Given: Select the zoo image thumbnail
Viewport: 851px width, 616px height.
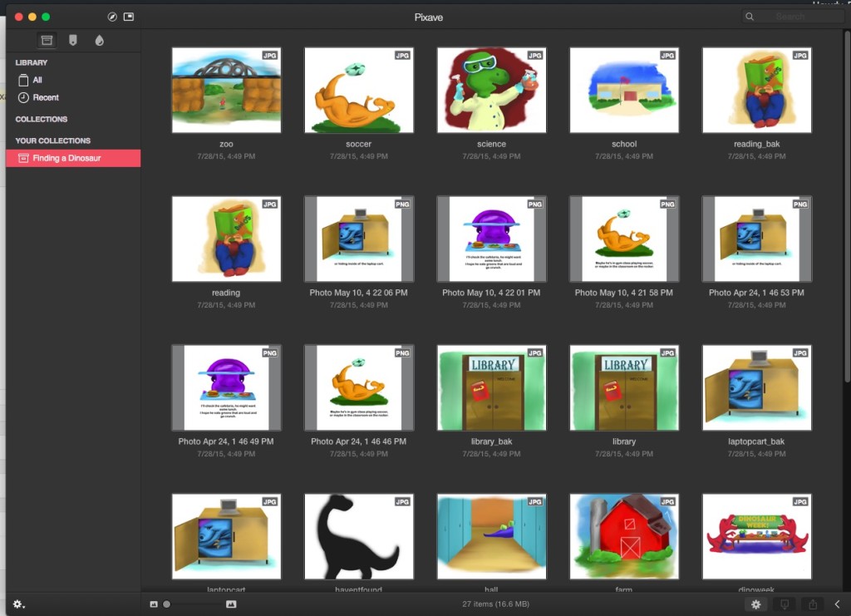Looking at the screenshot, I should pyautogui.click(x=226, y=90).
